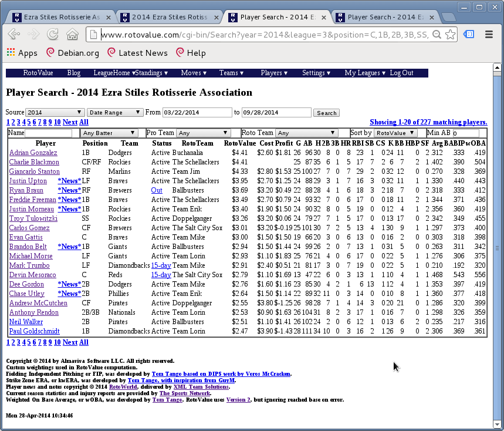Close the Ezra Stiles Rotisserie As tab

[x=109, y=18]
